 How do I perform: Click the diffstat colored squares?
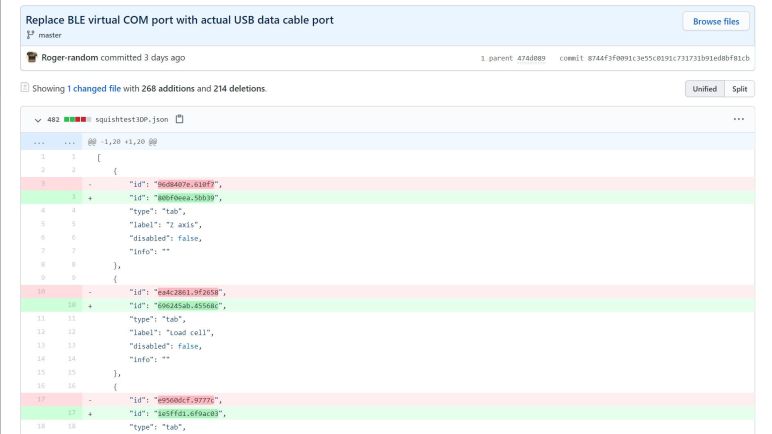[77, 119]
